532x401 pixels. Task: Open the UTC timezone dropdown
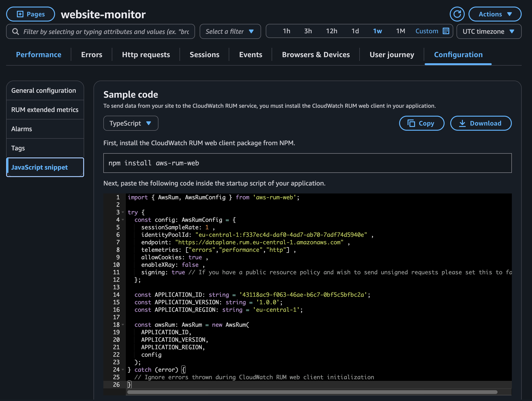(x=489, y=31)
